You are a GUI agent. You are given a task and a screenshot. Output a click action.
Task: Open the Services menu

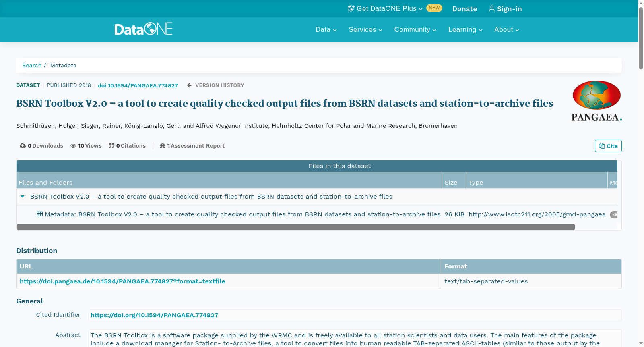click(x=365, y=29)
